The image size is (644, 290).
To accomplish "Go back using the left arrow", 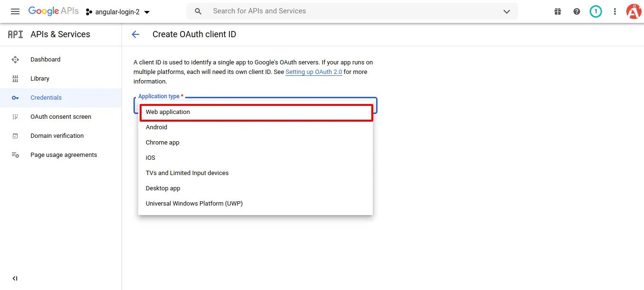I will click(135, 34).
